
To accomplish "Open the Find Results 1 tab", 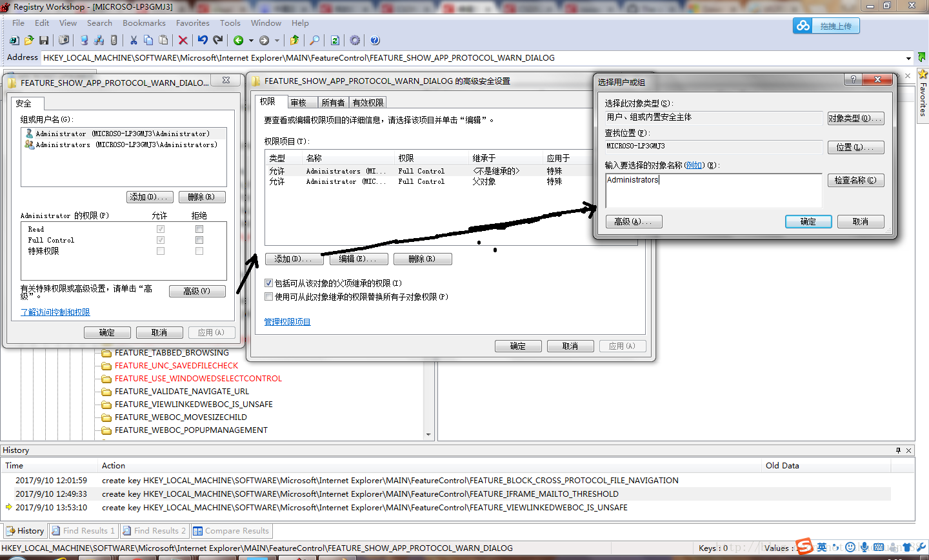I will [84, 531].
